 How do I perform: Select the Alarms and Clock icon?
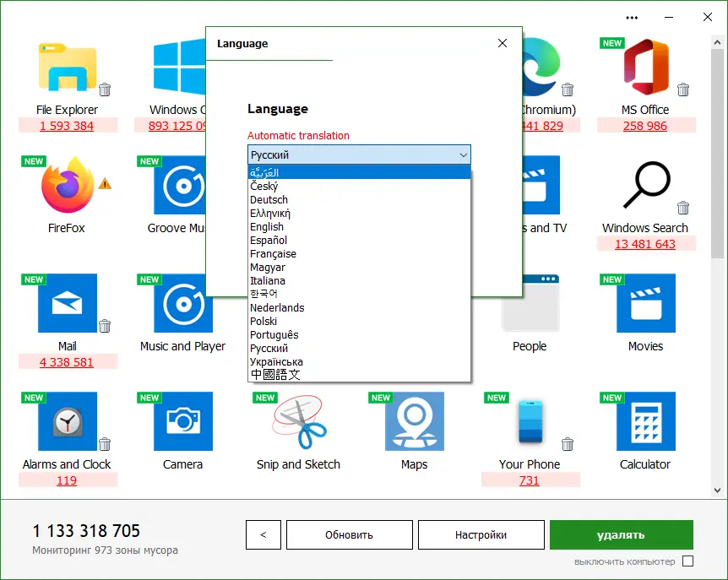68,421
